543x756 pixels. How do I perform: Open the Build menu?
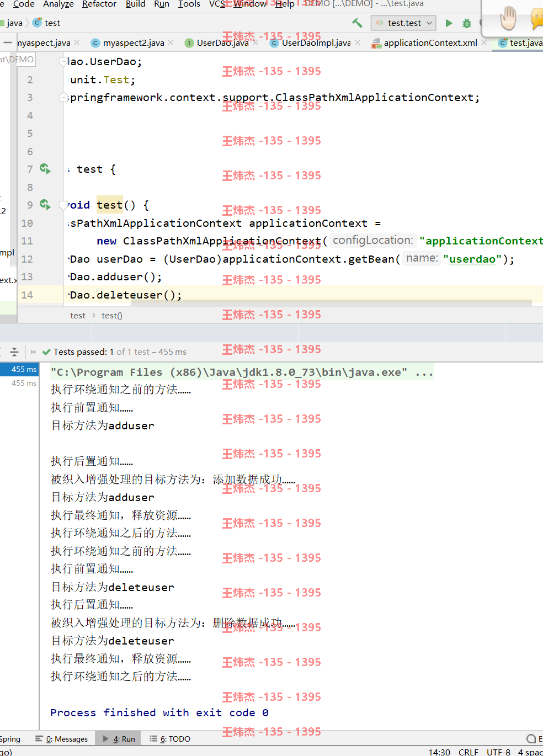pos(136,4)
